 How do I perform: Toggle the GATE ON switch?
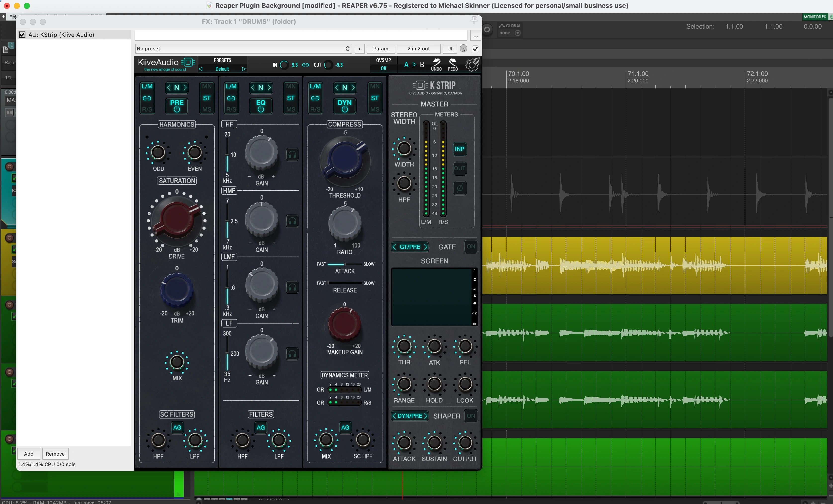471,247
